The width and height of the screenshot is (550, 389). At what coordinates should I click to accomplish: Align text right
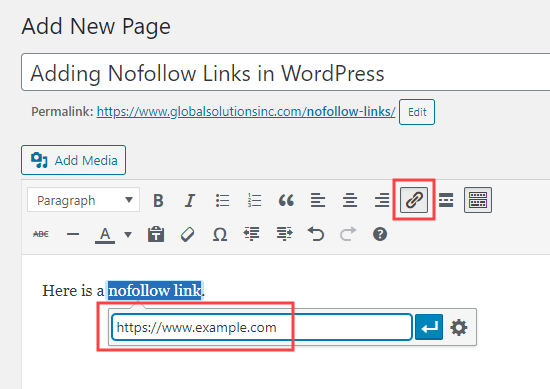(x=382, y=201)
